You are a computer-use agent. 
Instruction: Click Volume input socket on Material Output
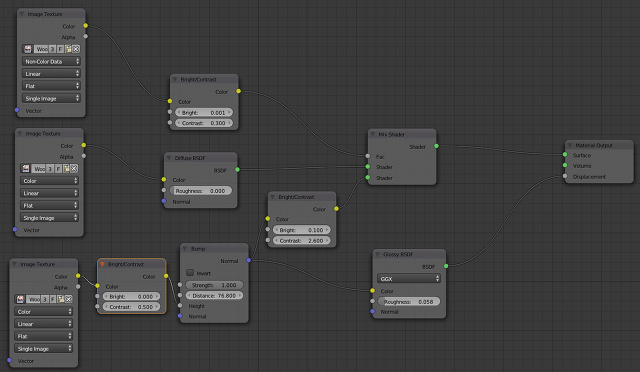(565, 165)
